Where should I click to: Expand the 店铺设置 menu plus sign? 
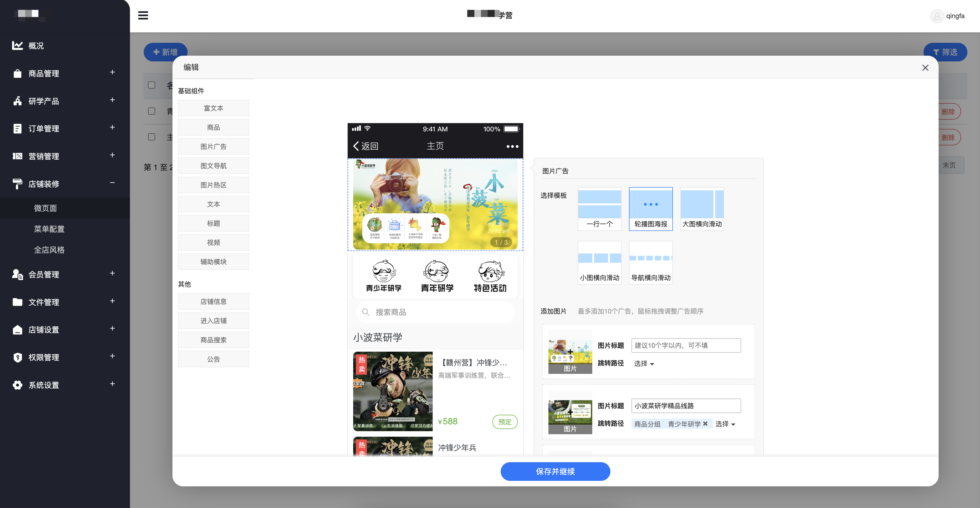click(x=112, y=328)
